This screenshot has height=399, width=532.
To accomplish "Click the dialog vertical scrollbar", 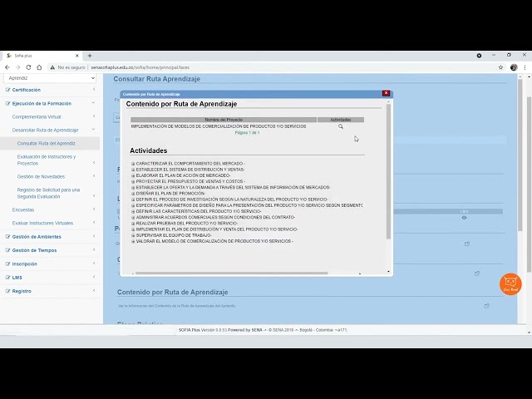I will (x=388, y=171).
